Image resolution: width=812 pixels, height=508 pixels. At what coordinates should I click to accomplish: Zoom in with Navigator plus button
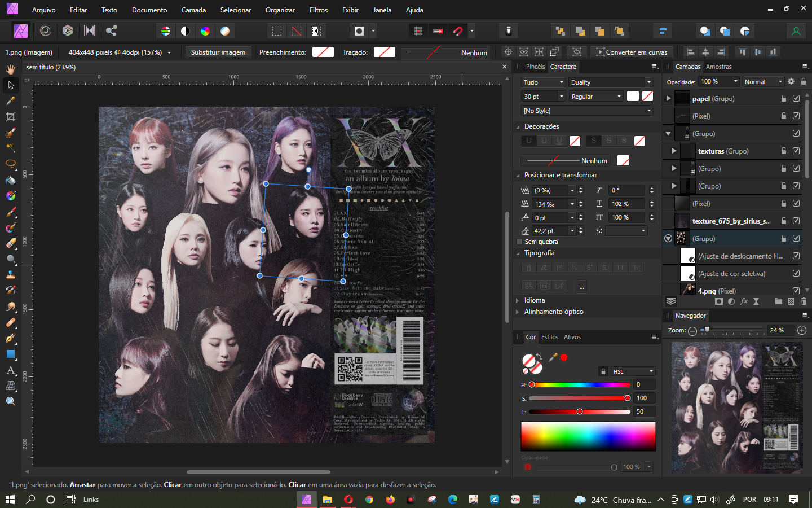(x=802, y=330)
